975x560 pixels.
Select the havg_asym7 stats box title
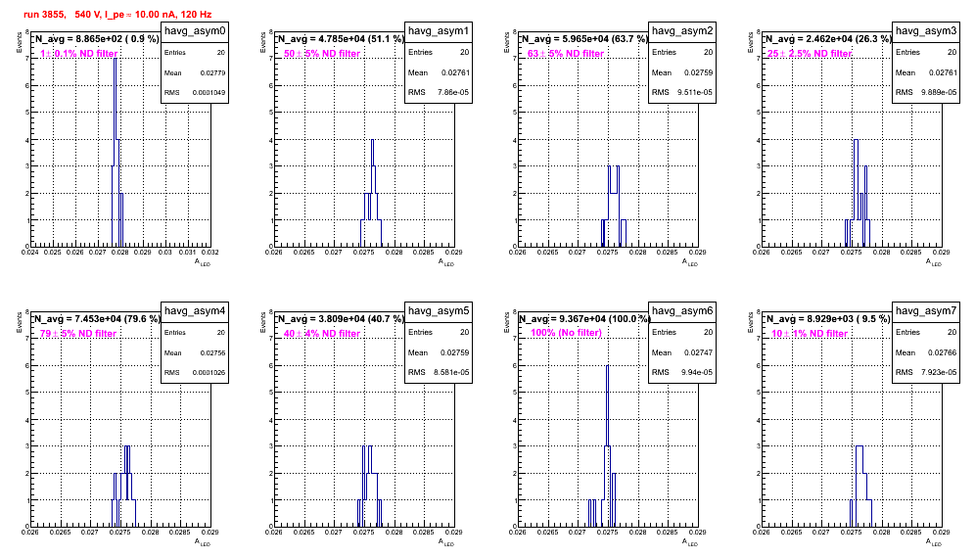(x=926, y=311)
